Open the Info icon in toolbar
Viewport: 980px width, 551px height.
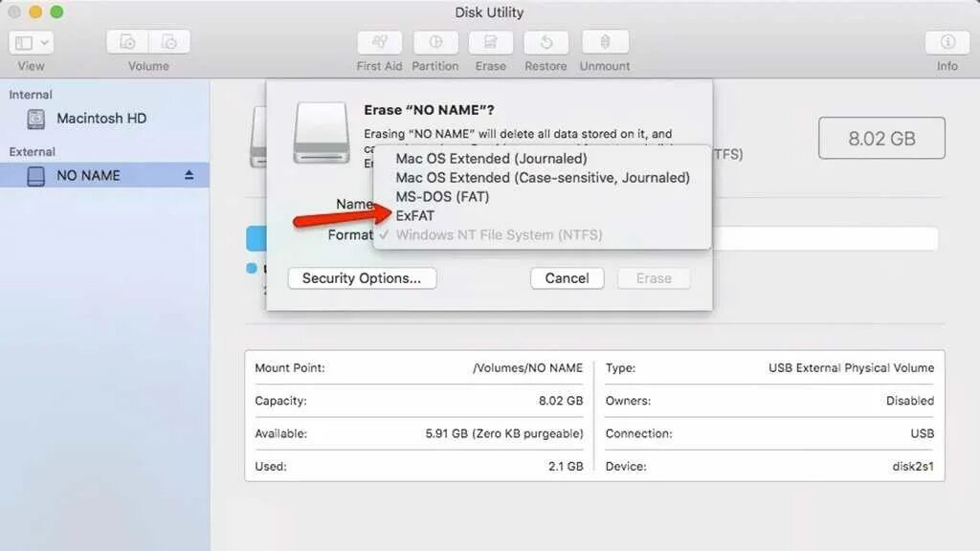point(947,42)
